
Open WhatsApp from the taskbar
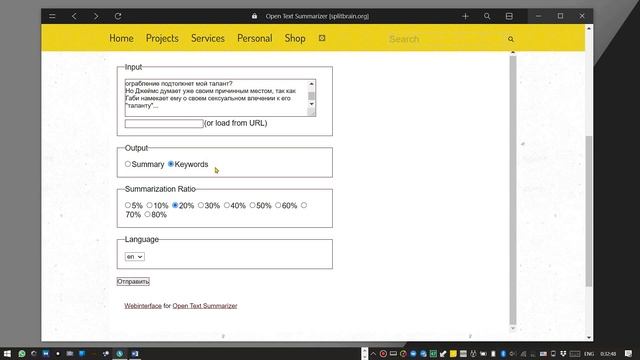pos(22,353)
